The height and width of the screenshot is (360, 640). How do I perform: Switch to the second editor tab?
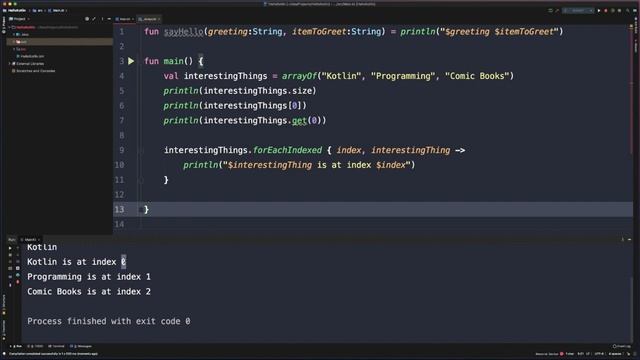(x=149, y=19)
